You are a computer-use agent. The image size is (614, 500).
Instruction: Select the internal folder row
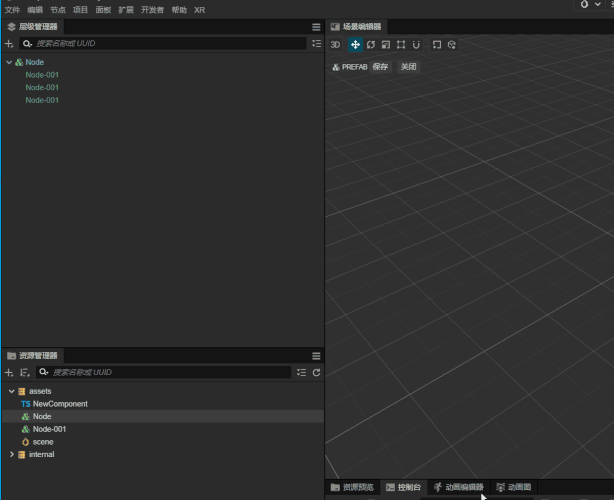click(x=163, y=454)
